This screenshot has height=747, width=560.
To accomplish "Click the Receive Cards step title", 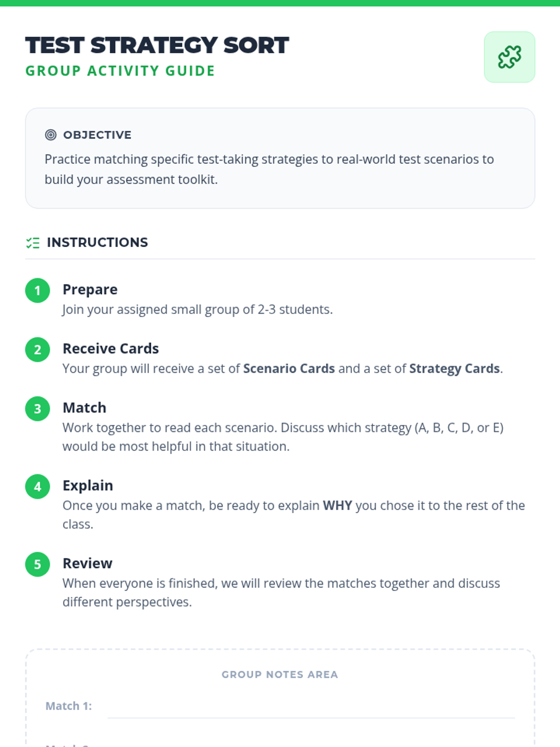I will pos(111,348).
